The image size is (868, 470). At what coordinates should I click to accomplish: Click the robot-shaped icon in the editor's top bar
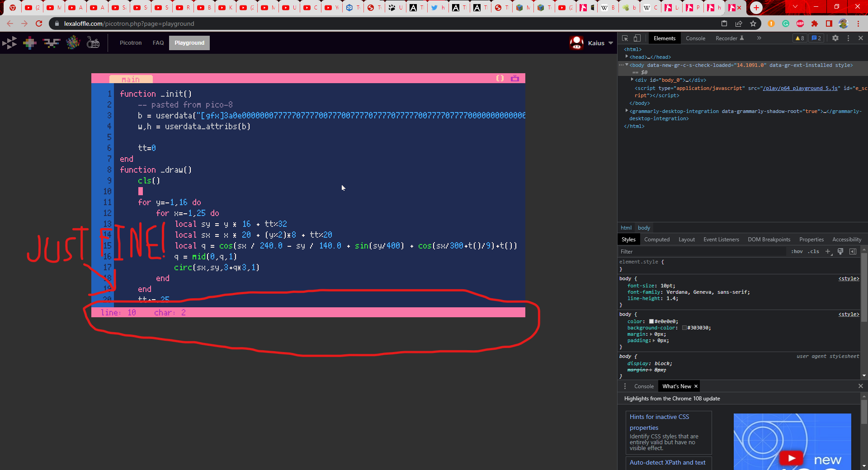515,78
